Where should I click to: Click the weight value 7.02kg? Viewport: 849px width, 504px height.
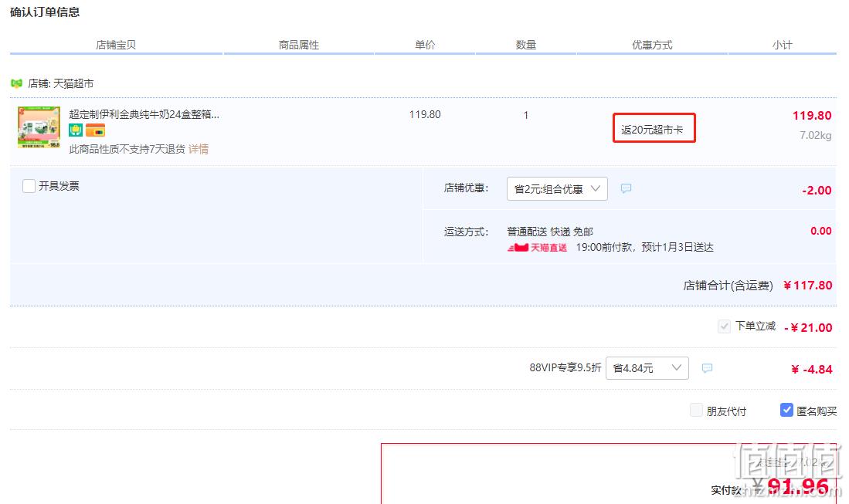tap(816, 135)
